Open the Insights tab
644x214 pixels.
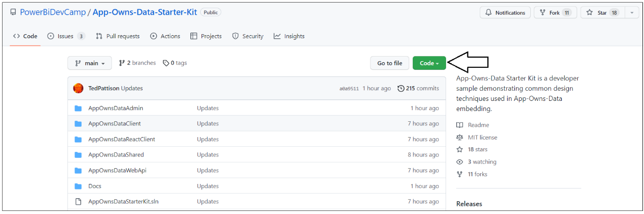[x=289, y=36]
